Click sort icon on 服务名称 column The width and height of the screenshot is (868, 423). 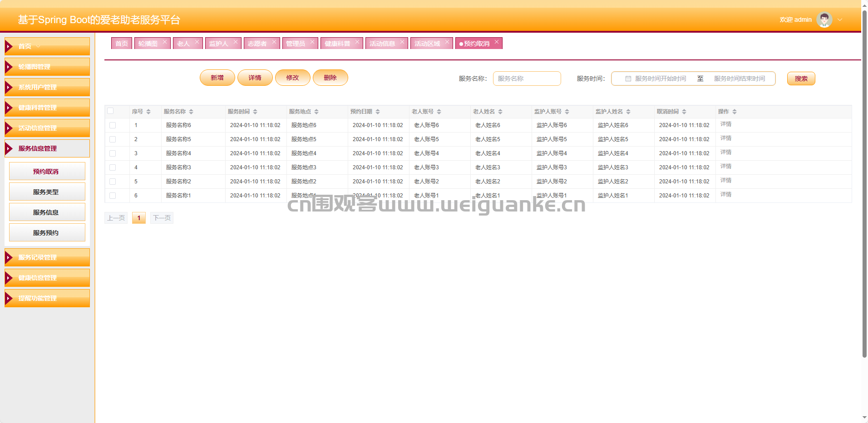tap(191, 112)
